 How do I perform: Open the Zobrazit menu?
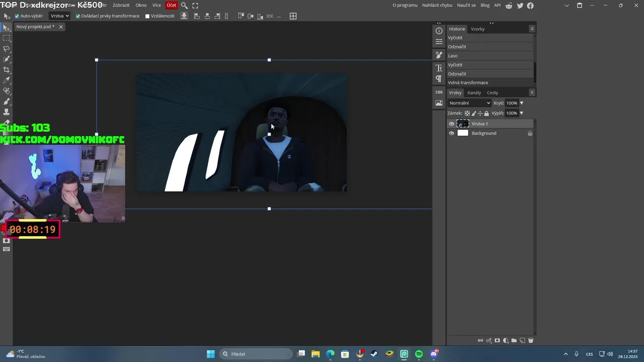[121, 6]
